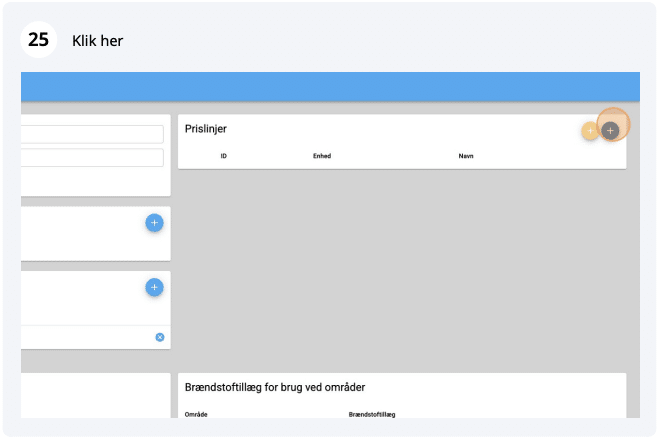Click the list row beside the blue X
Viewport: 659px width, 440px height.
point(85,337)
